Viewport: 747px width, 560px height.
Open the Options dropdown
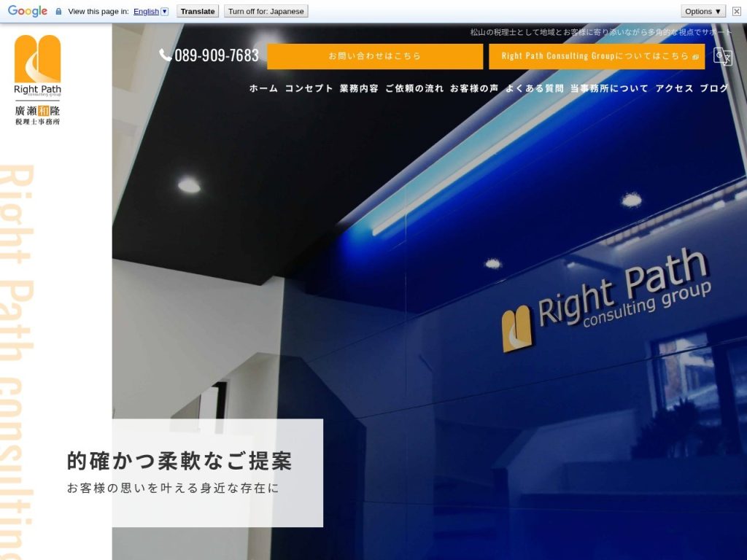click(703, 12)
